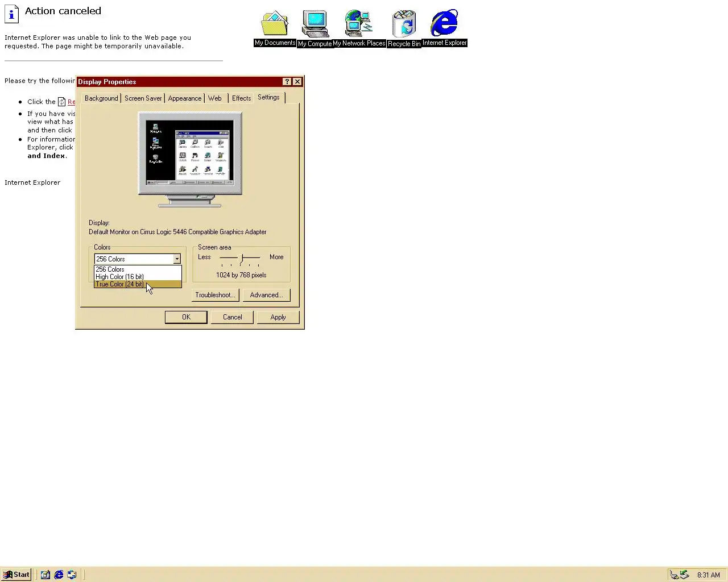This screenshot has height=582, width=728.
Task: Launch Internet Explorer from quick launch
Action: click(x=59, y=575)
